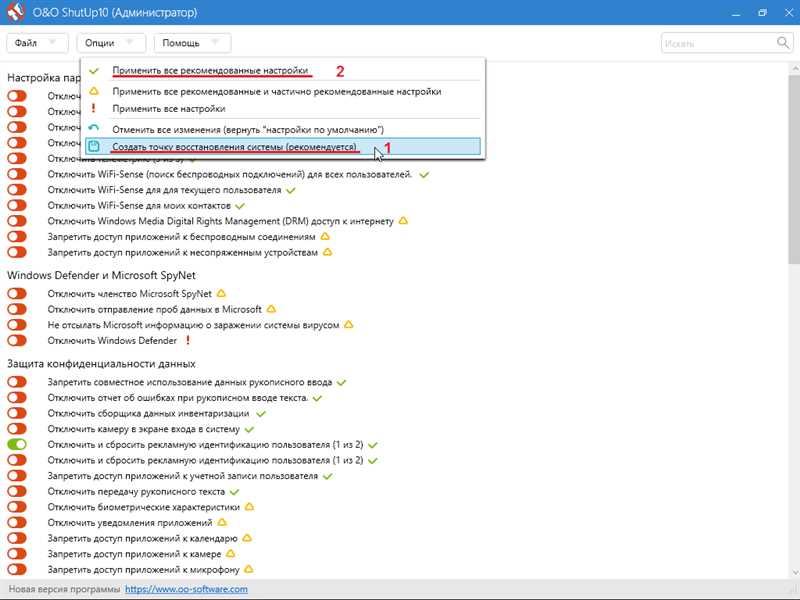Click green check beside рукописного ввода sharing
The height and width of the screenshot is (600, 800).
click(x=341, y=382)
